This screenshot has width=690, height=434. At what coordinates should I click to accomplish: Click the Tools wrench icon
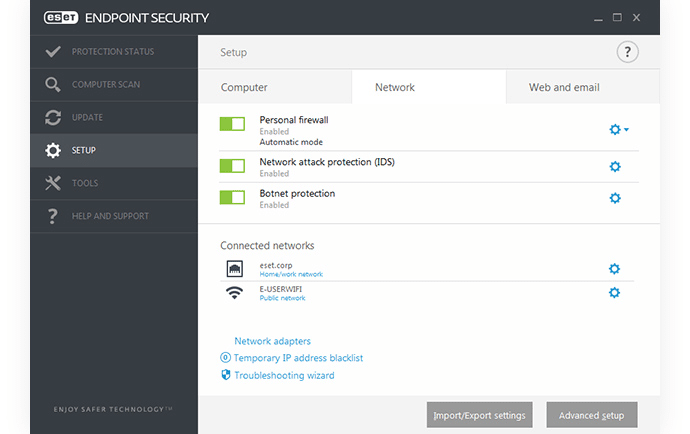[x=53, y=183]
